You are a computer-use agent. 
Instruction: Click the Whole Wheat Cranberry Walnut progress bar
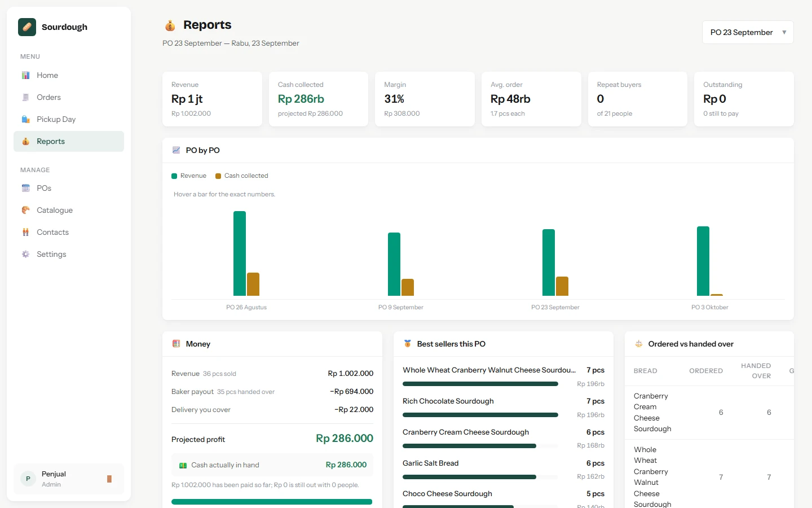click(x=480, y=384)
